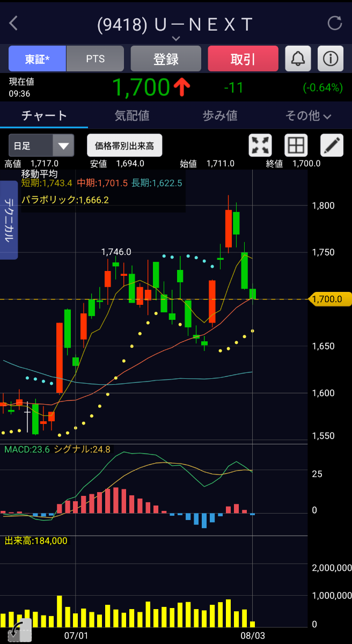Switch to the チャート tab
Viewport: 352px width, 644px height.
click(x=44, y=115)
